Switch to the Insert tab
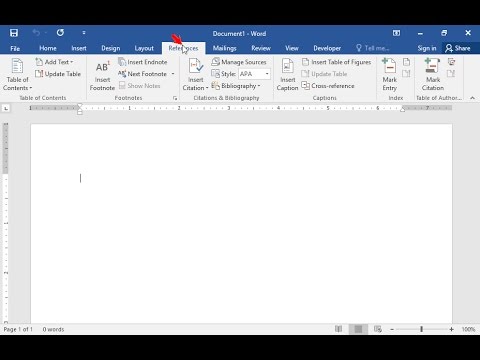The width and height of the screenshot is (480, 360). pyautogui.click(x=79, y=48)
